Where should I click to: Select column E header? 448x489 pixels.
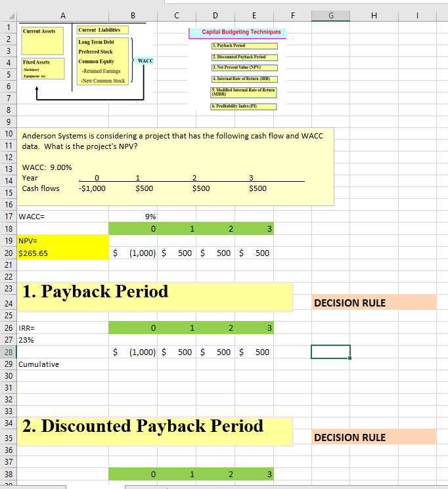[254, 16]
